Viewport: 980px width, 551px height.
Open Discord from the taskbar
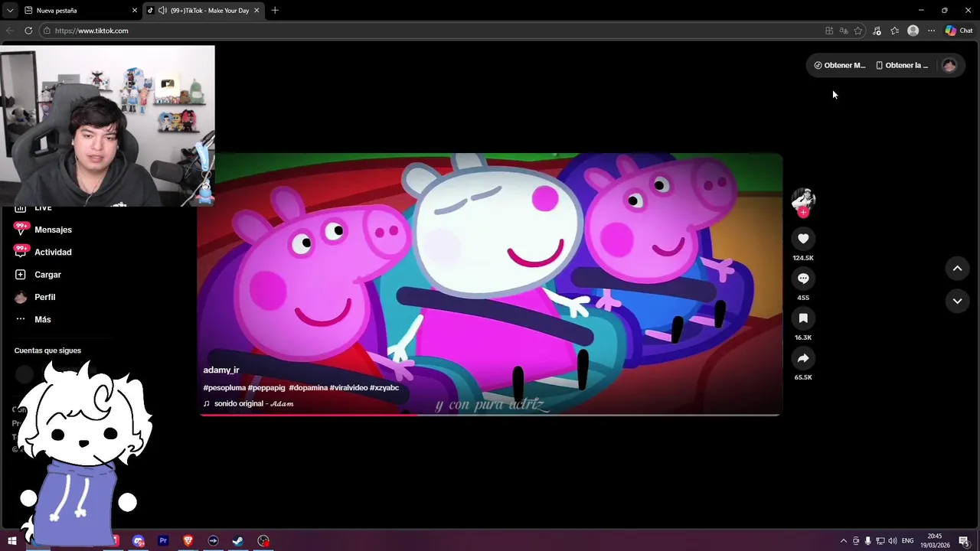[x=139, y=541]
